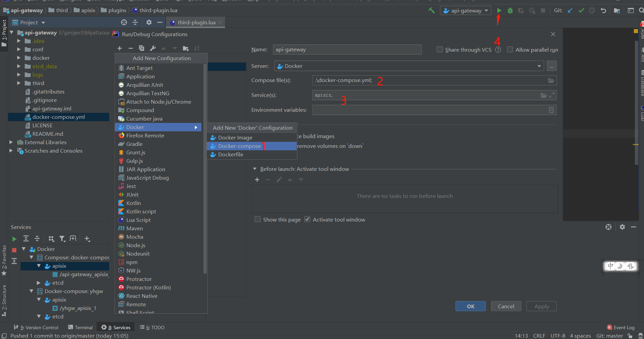Viewport: 644px width, 339px height.
Task: Click the Cancel button
Action: coord(506,306)
